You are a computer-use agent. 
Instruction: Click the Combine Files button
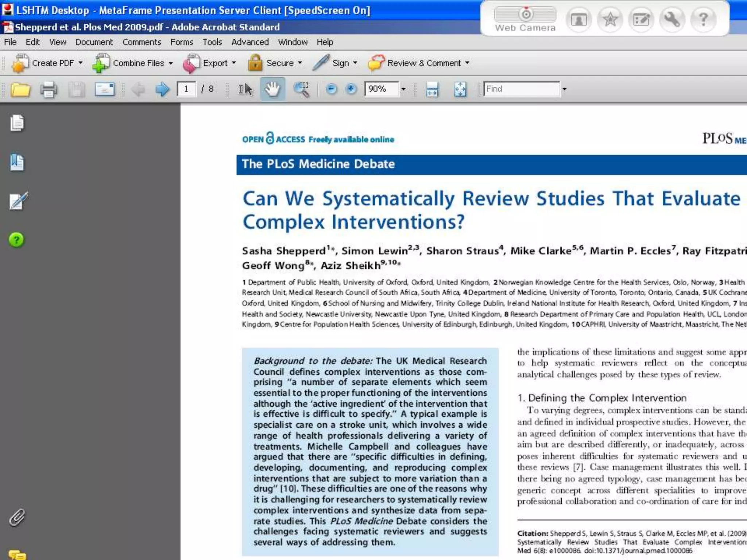(132, 63)
